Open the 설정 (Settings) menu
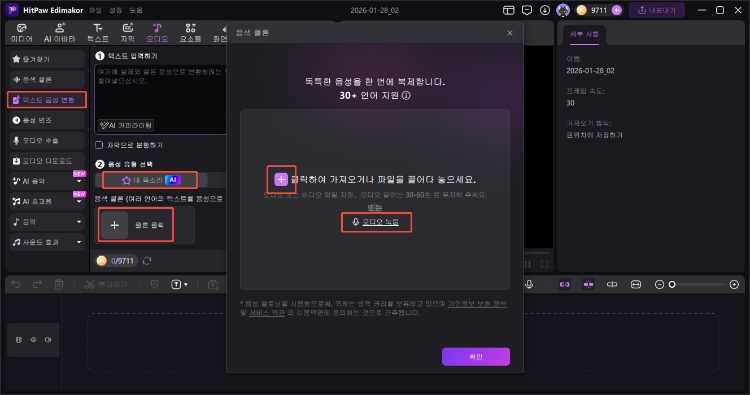750x395 pixels. pos(115,10)
